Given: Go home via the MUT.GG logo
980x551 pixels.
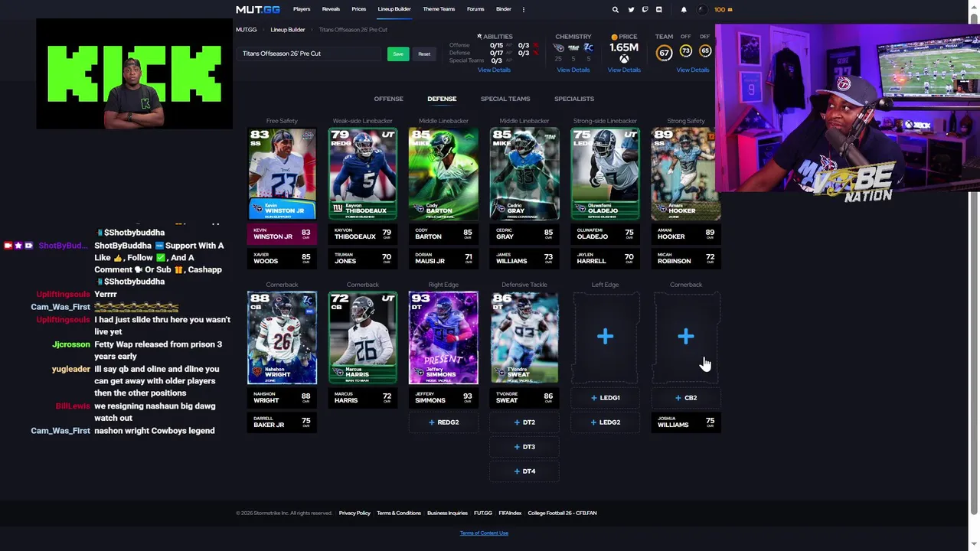Looking at the screenshot, I should click(x=258, y=9).
